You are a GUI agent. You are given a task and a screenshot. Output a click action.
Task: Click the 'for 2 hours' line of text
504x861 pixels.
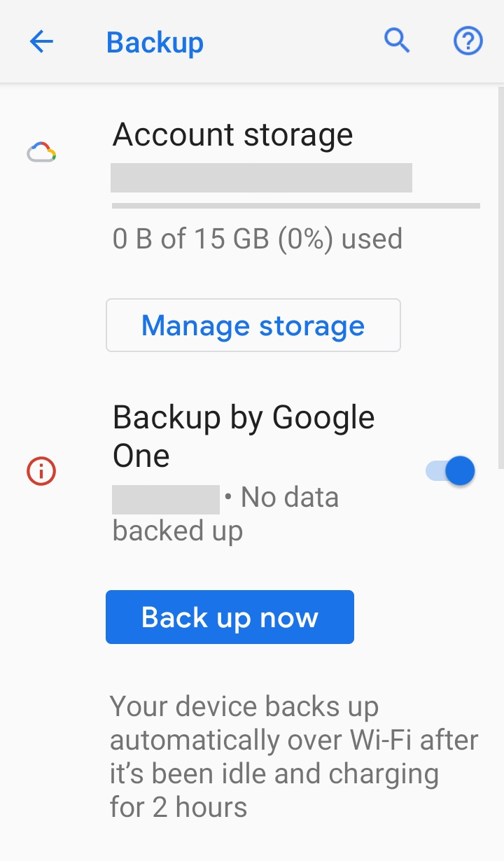pyautogui.click(x=178, y=807)
